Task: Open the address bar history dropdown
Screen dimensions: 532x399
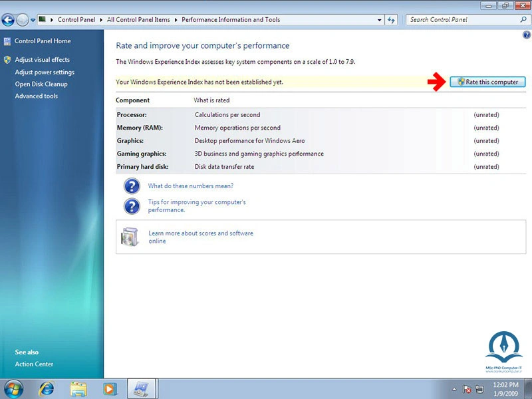Action: pyautogui.click(x=379, y=20)
